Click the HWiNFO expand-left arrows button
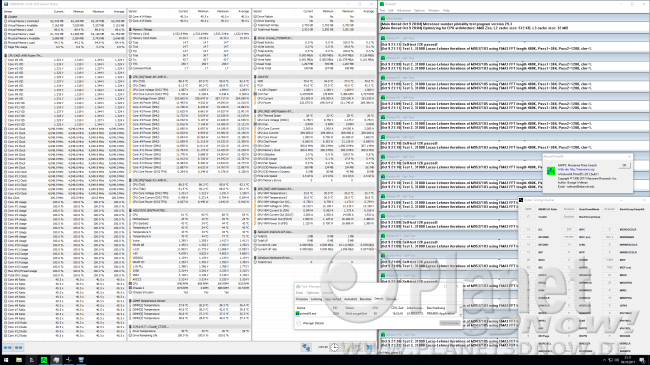Viewport: 650px width, 365px height. click(8, 348)
